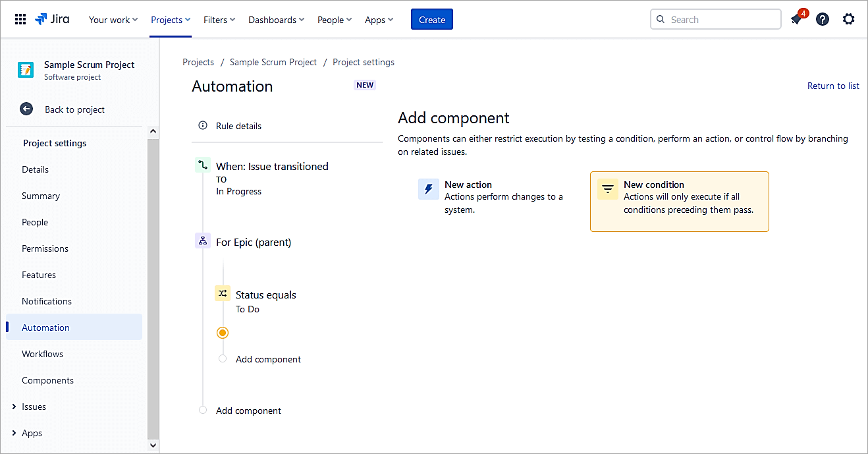Click the New condition filter icon
Screen dimensions: 868x454
click(x=608, y=189)
